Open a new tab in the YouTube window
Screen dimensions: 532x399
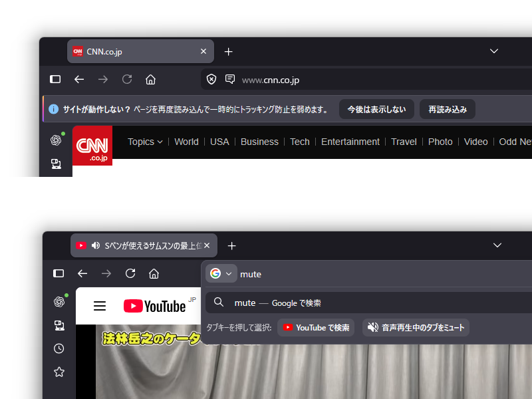point(231,245)
